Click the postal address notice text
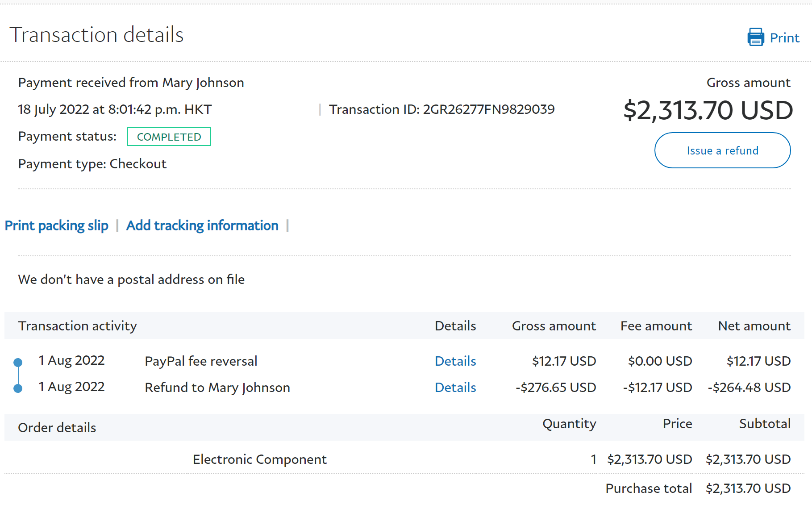 (131, 280)
